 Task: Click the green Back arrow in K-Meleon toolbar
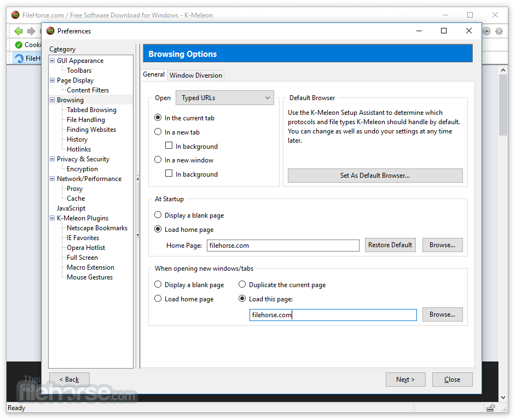click(x=19, y=31)
